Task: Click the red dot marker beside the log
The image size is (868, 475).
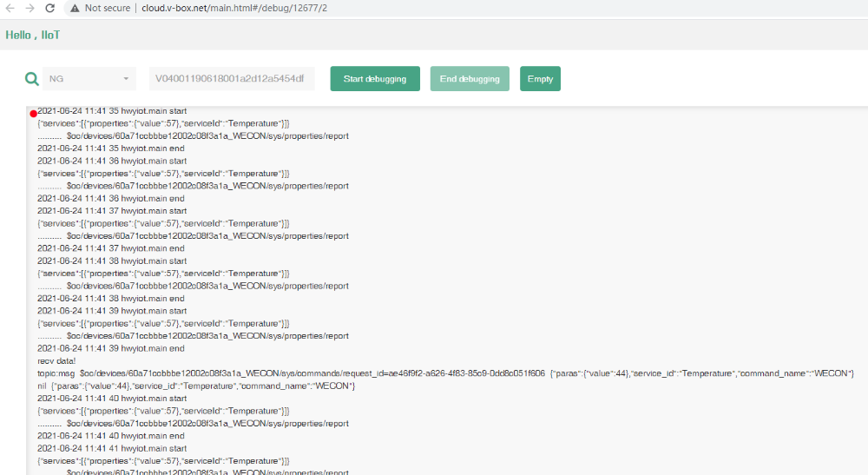Action: pos(33,114)
